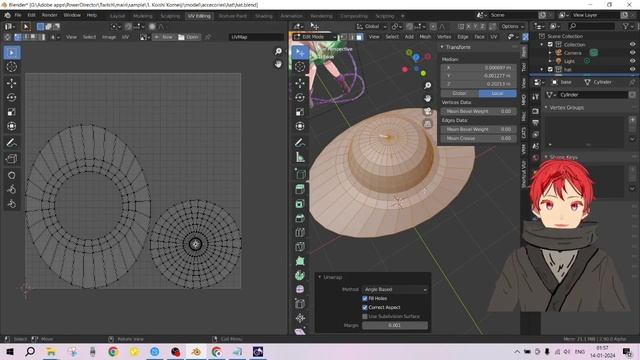Select the Annotate tool in the UV editor
Screen dimensions: 640x360
(11, 142)
